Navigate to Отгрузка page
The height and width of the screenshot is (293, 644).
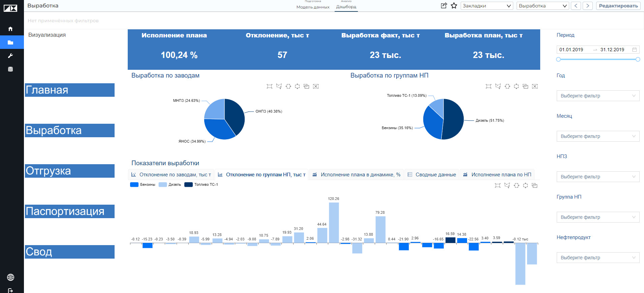[x=70, y=171]
